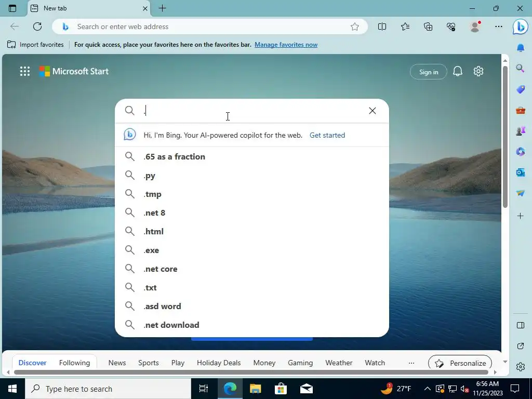Open the Play tab
Screen dimensions: 532x399
click(178, 363)
